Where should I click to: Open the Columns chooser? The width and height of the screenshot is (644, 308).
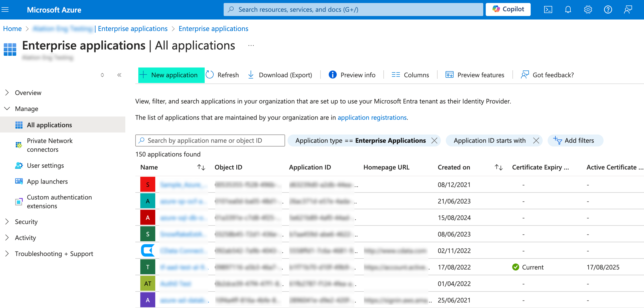tap(410, 75)
